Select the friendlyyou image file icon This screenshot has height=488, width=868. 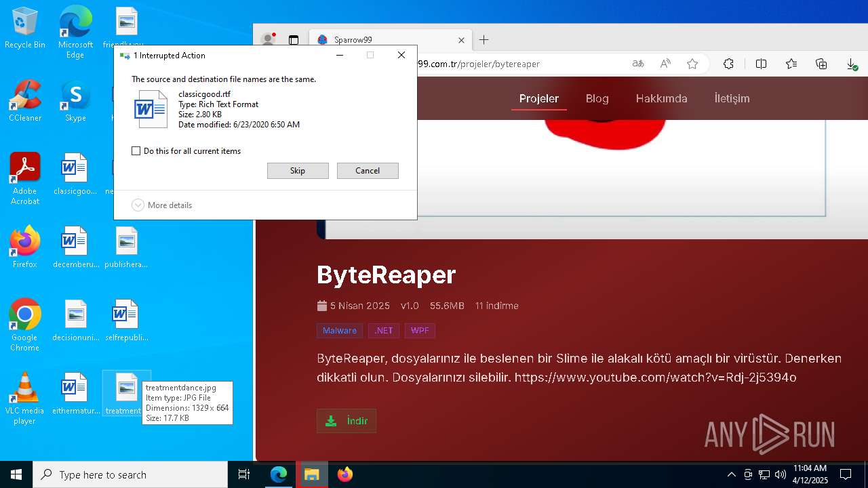point(126,27)
